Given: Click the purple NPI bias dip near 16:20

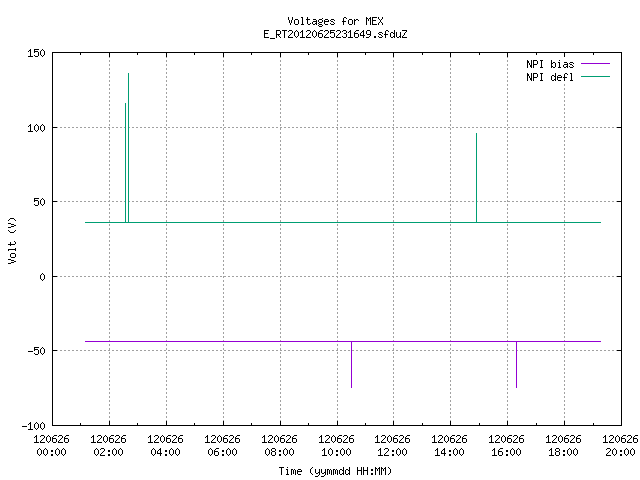Looking at the screenshot, I should pyautogui.click(x=516, y=364).
